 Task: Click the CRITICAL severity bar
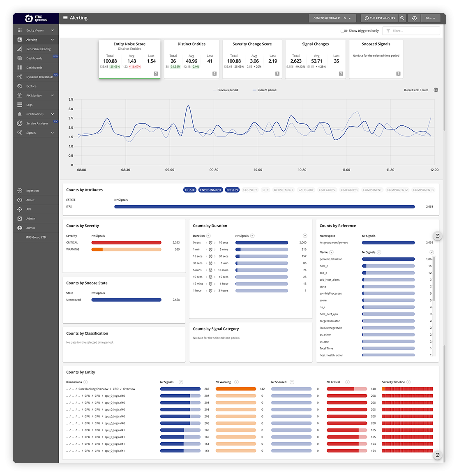point(126,243)
